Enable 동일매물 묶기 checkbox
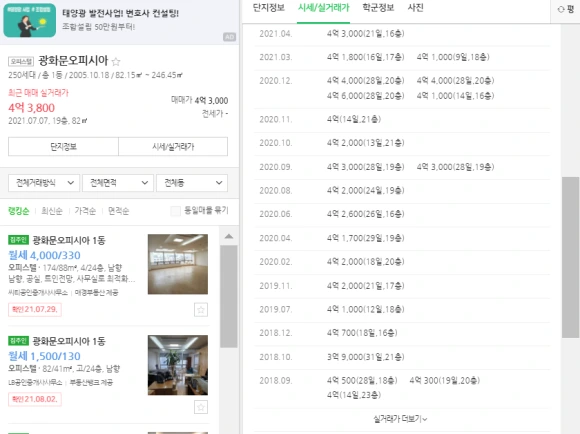 tap(175, 211)
